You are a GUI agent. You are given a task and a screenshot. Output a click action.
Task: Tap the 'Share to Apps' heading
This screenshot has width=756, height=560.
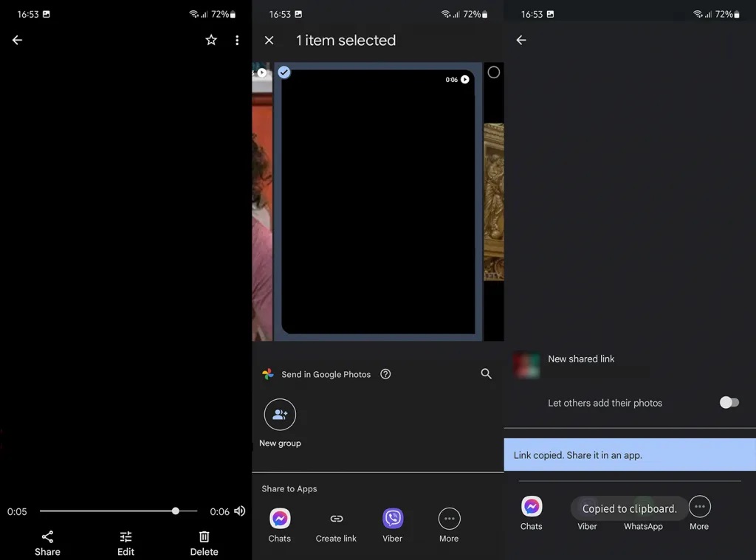click(289, 488)
